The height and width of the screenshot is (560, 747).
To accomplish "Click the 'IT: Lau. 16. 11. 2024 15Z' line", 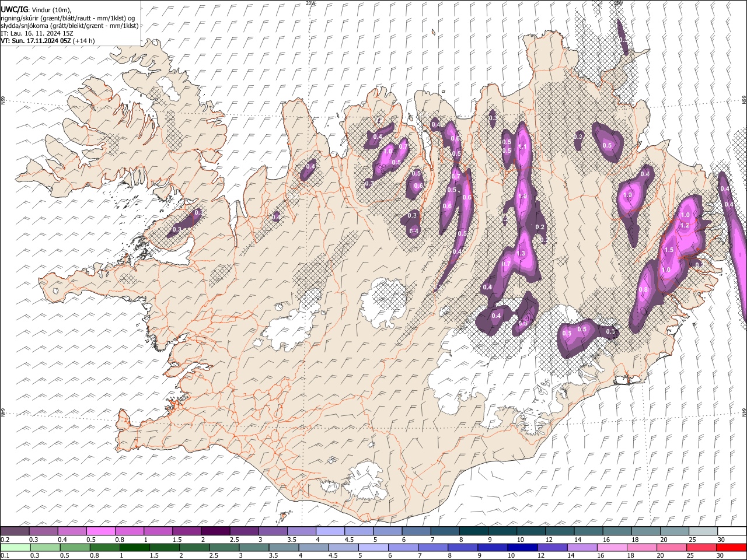I will coord(37,33).
